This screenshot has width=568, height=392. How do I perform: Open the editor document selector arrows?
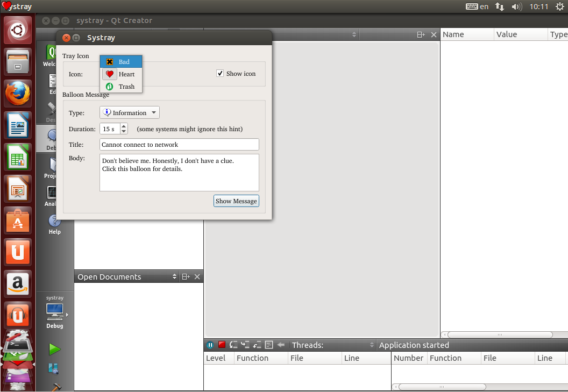pyautogui.click(x=354, y=35)
